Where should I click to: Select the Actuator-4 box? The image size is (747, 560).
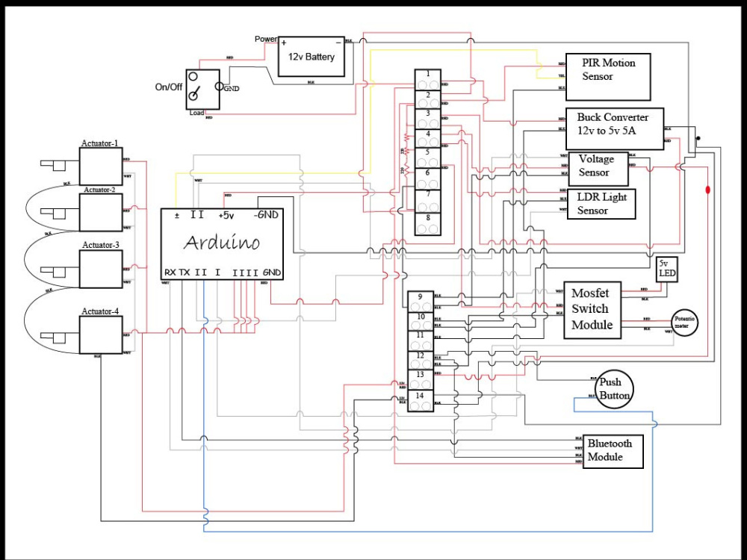tap(101, 335)
